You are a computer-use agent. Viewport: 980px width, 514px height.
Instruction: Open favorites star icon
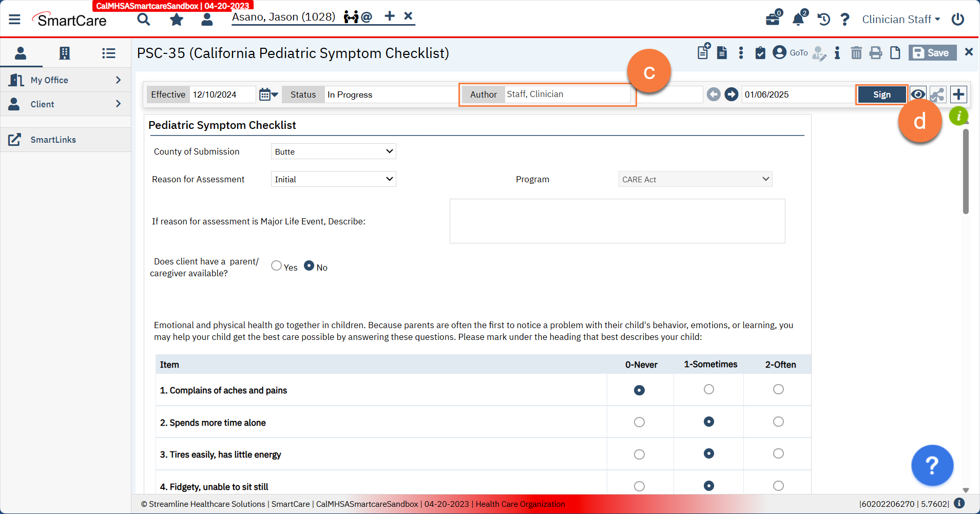177,20
